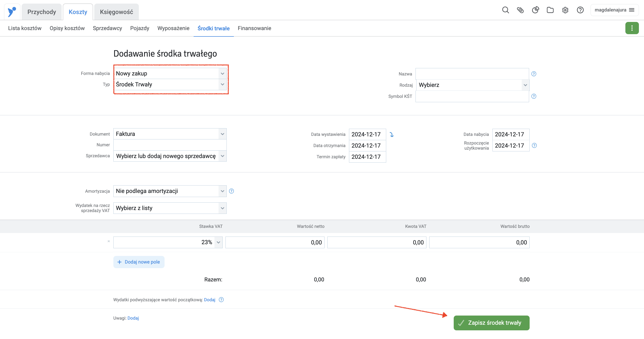The height and width of the screenshot is (339, 644).
Task: Click the Data otrzymania date field
Action: point(368,146)
